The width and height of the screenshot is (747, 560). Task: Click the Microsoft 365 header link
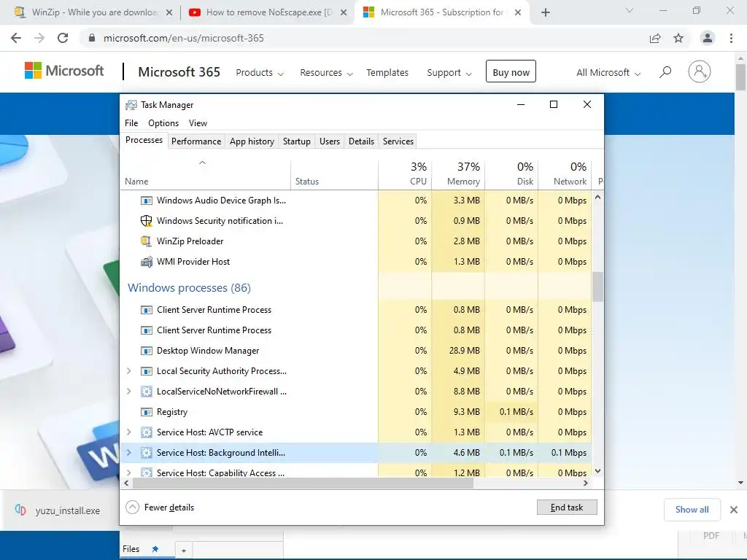click(179, 72)
